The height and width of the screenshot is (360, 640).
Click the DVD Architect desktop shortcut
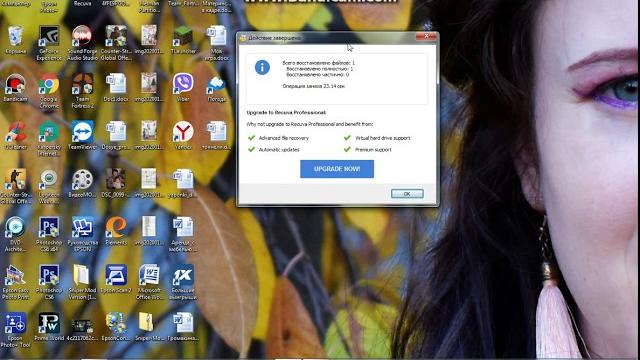click(x=16, y=233)
